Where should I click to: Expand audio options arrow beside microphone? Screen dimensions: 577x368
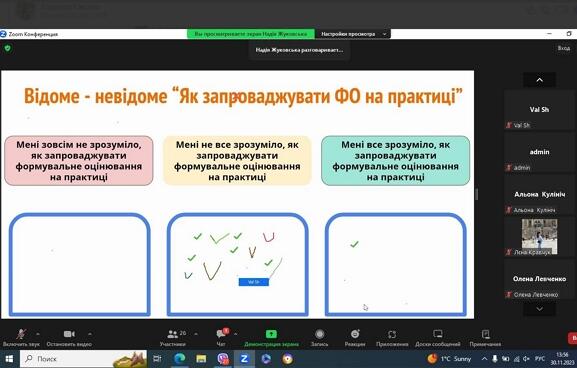38,334
